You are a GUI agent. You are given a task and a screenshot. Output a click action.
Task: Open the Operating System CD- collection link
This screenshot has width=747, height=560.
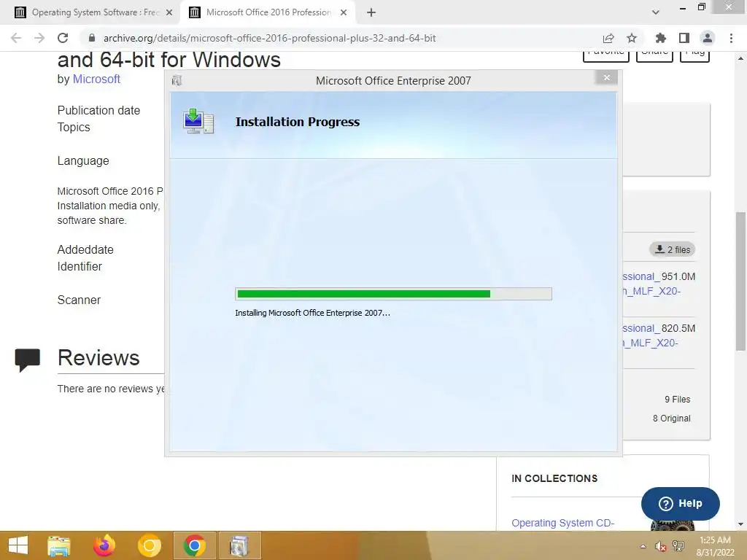(x=562, y=523)
